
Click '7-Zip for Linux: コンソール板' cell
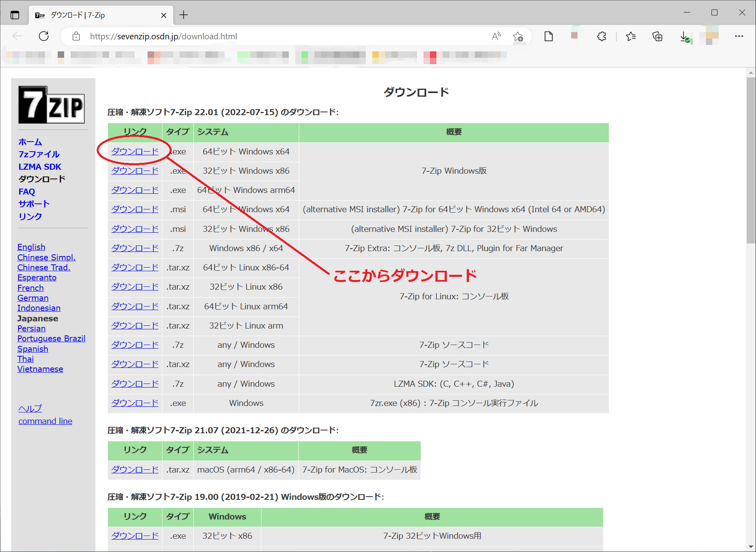coord(454,296)
